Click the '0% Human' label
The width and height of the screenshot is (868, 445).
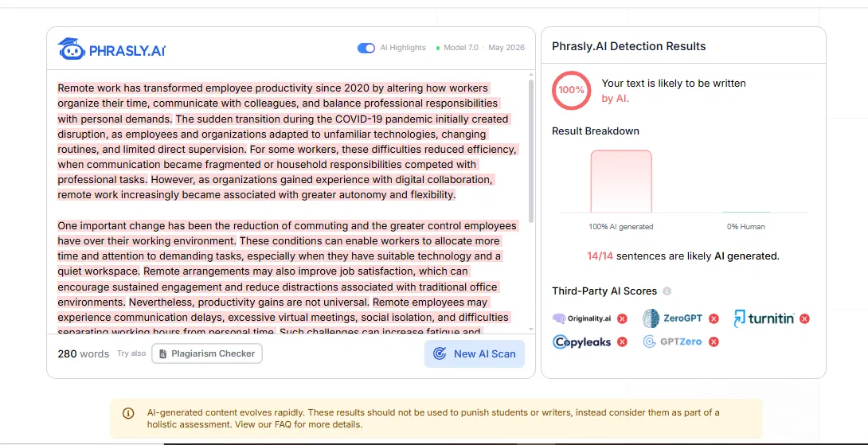coord(745,226)
